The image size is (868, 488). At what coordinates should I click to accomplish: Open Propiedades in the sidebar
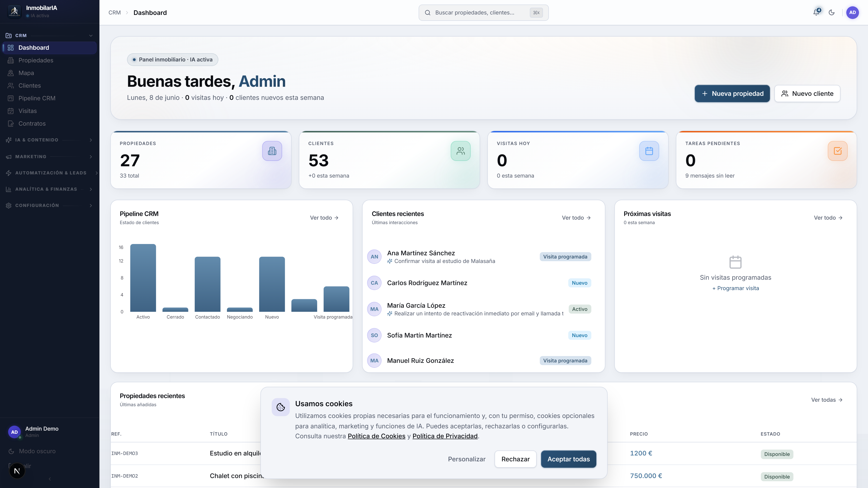(x=50, y=60)
